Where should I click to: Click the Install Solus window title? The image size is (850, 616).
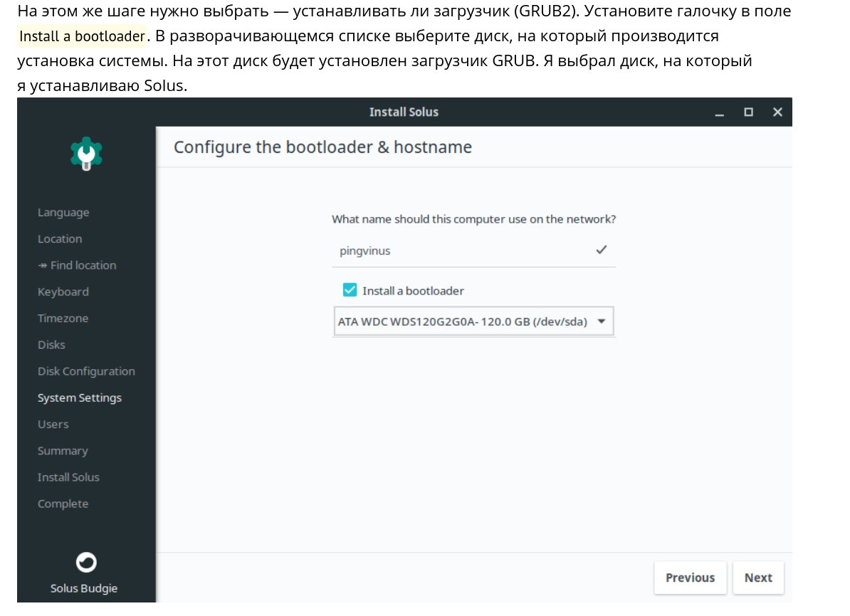404,112
